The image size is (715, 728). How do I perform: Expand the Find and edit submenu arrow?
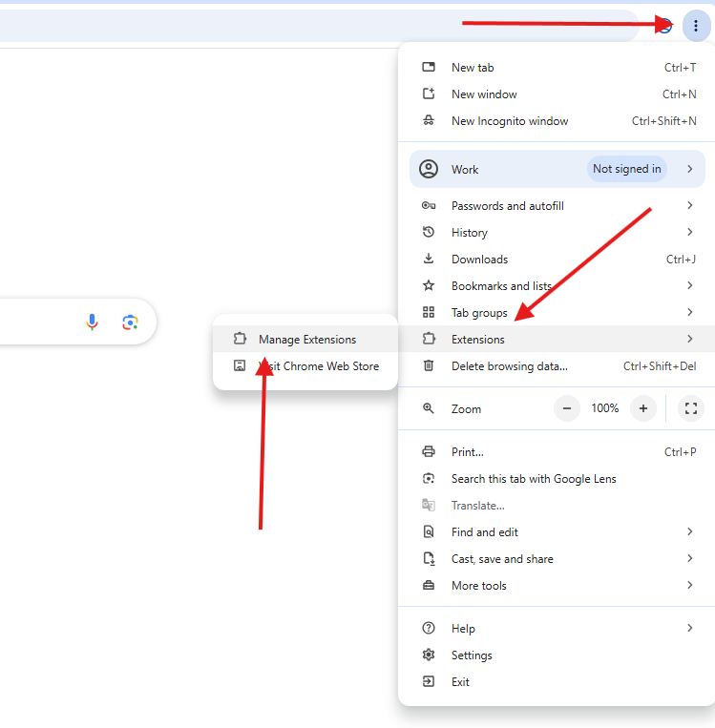[690, 531]
